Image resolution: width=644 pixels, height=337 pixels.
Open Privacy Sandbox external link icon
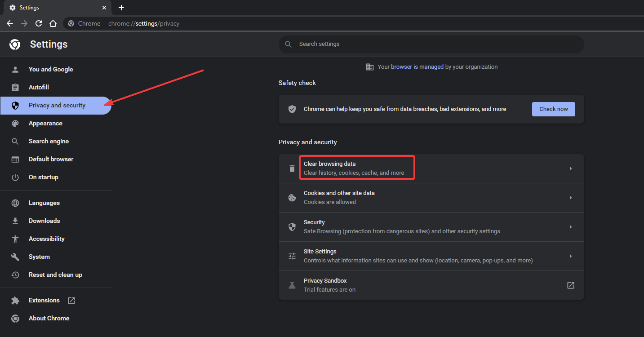pos(570,285)
